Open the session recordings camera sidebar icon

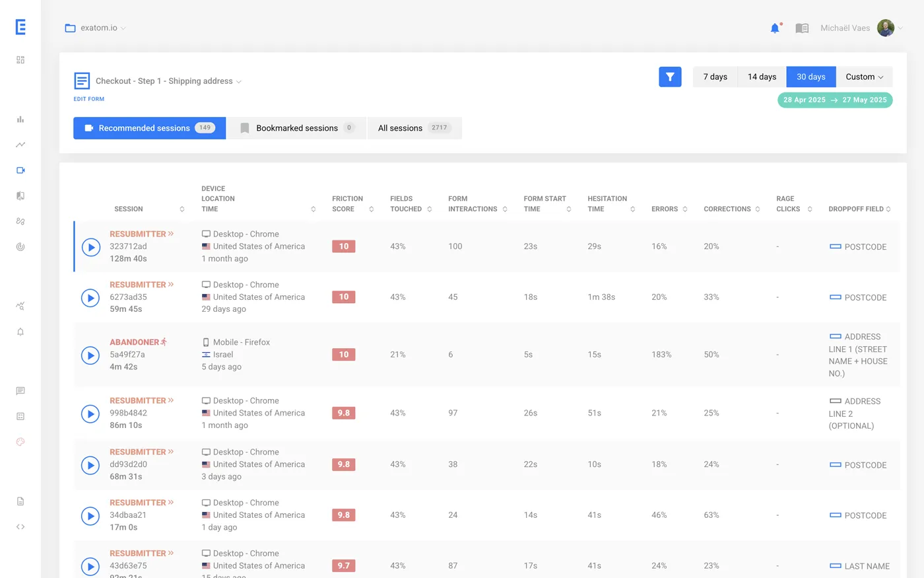[x=20, y=170]
